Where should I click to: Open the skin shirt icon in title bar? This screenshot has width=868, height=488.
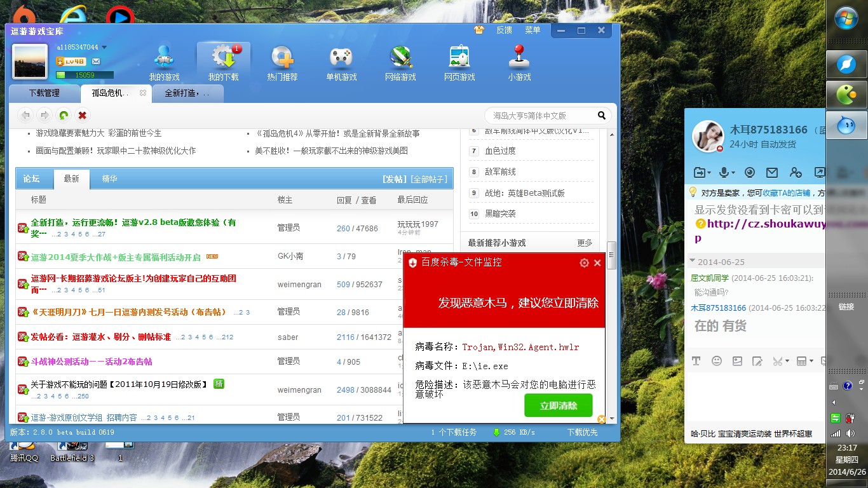pos(479,30)
